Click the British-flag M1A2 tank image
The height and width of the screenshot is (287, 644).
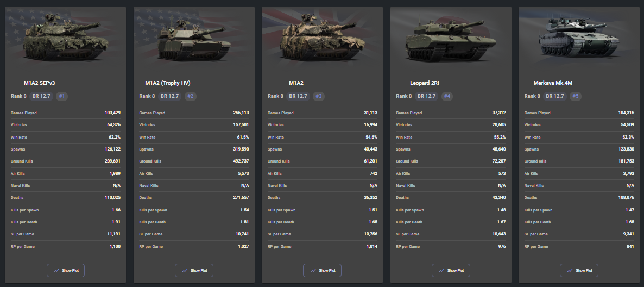[x=322, y=39]
